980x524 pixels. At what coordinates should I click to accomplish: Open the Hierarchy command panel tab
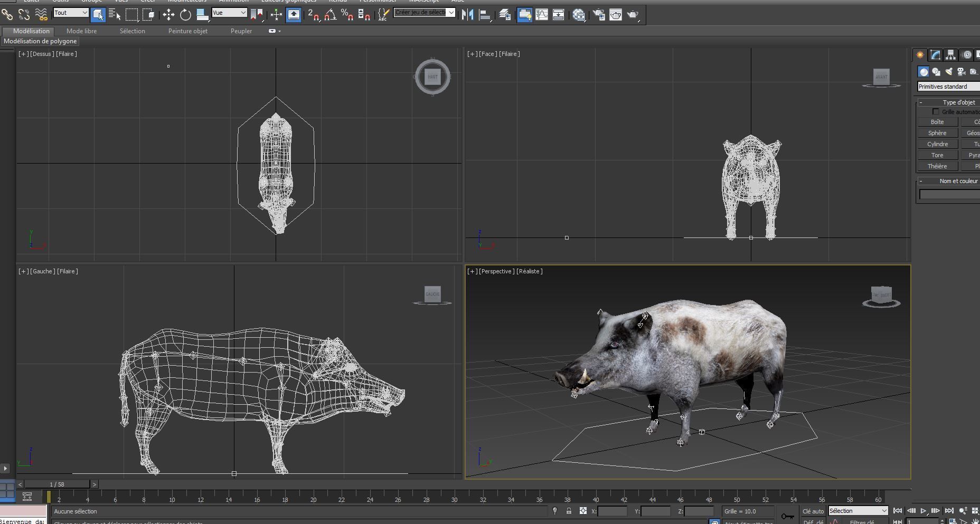950,55
